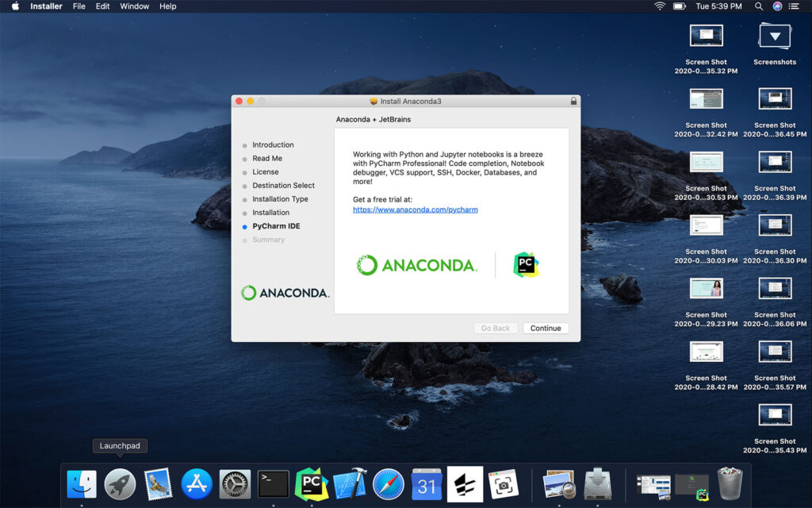This screenshot has width=812, height=508.
Task: Click the Go Back button
Action: (x=495, y=328)
